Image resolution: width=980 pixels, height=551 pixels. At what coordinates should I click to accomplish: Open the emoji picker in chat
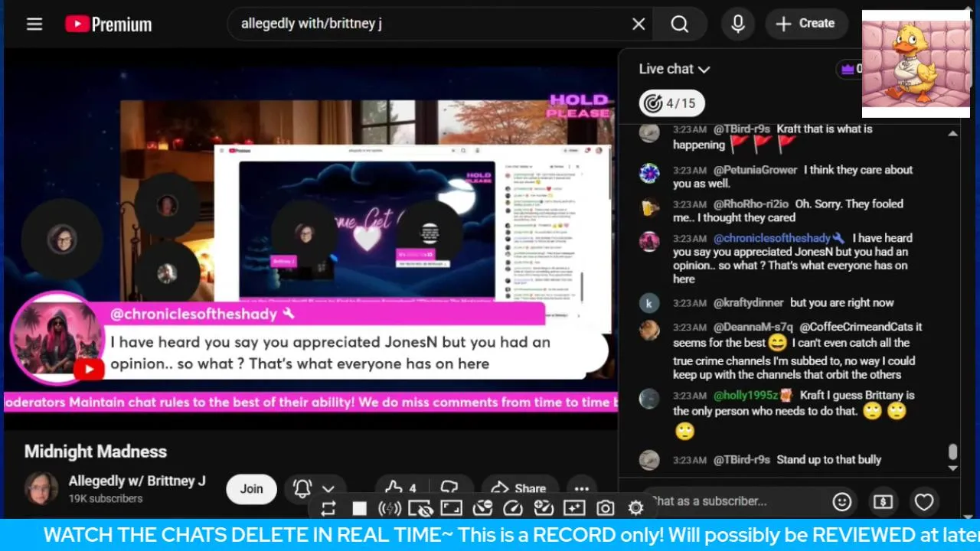tap(842, 502)
